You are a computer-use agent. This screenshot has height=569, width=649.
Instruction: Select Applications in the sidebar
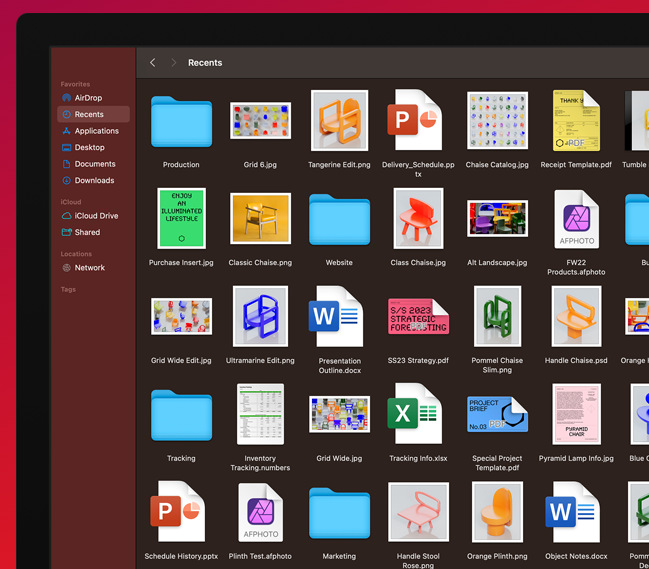tap(96, 131)
